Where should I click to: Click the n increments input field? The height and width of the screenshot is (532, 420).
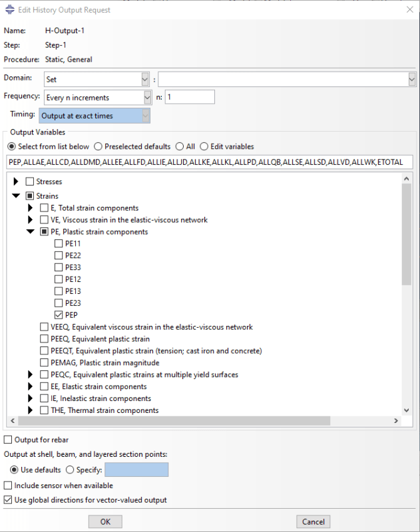pos(190,97)
